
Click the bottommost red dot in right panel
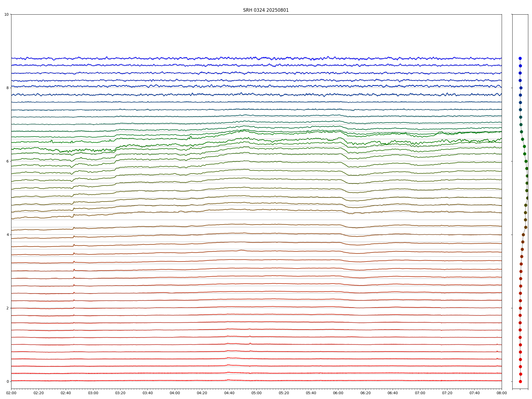pos(520,381)
